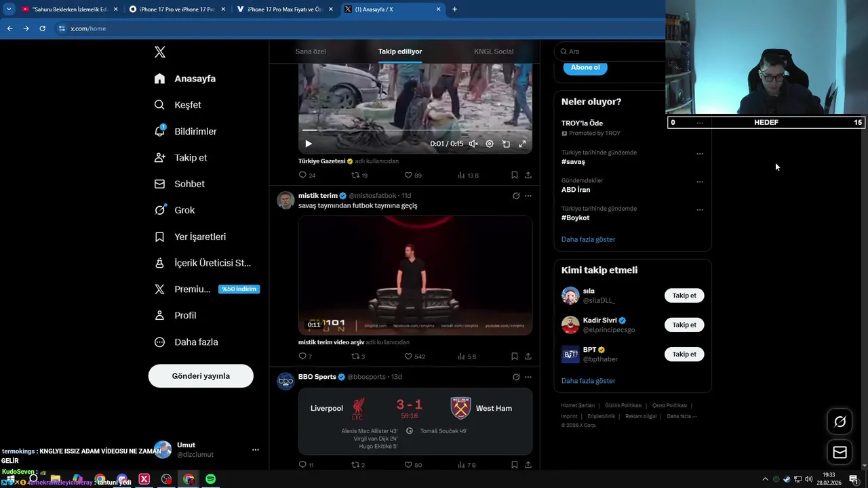Open Chrome tab search dropdown arrow
This screenshot has height=488, width=868.
point(9,9)
